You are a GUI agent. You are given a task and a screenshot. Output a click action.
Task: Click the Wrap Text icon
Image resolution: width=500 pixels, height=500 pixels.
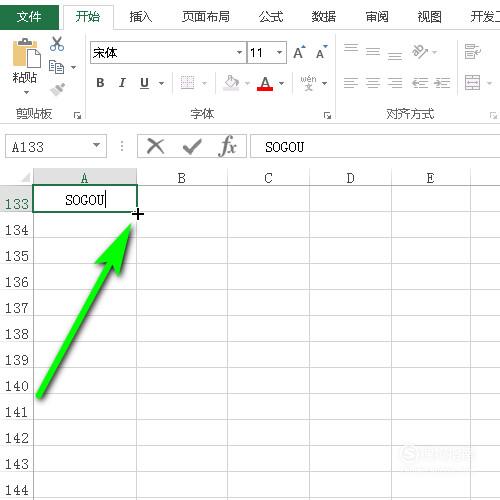(472, 52)
